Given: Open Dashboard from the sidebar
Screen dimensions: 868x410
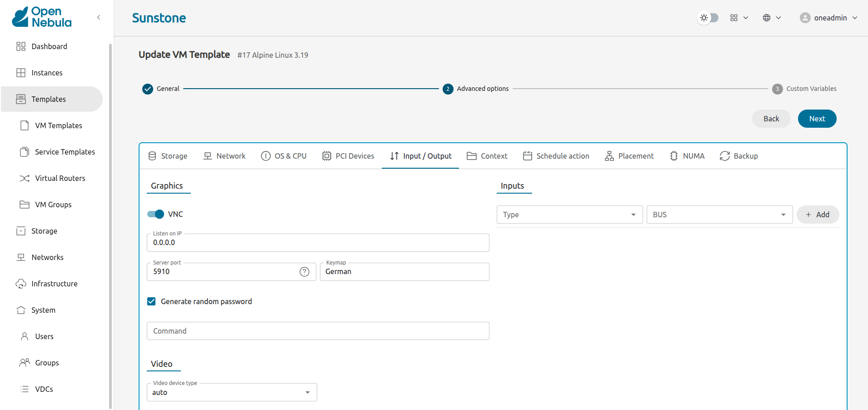Looking at the screenshot, I should click(x=49, y=46).
